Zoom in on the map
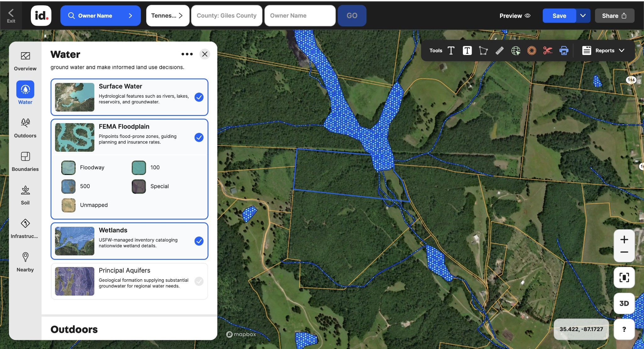Viewport: 644px width, 349px height. point(624,240)
